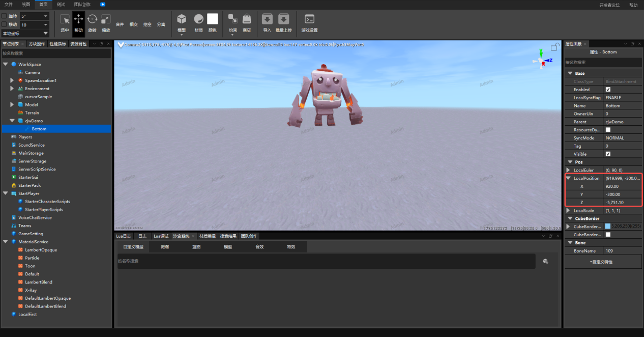Click the 批量上传 batch upload icon
The image size is (644, 337).
click(284, 19)
